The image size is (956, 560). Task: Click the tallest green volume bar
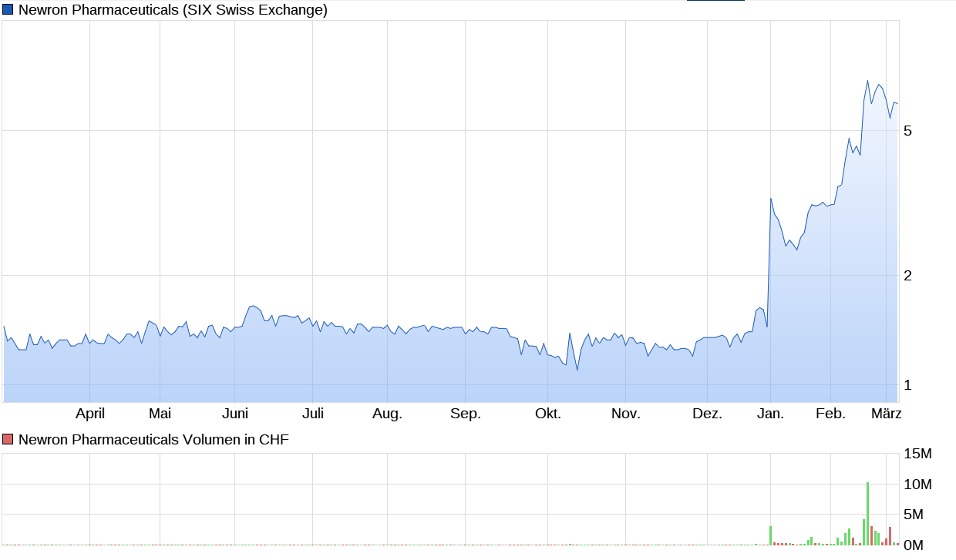tap(868, 513)
